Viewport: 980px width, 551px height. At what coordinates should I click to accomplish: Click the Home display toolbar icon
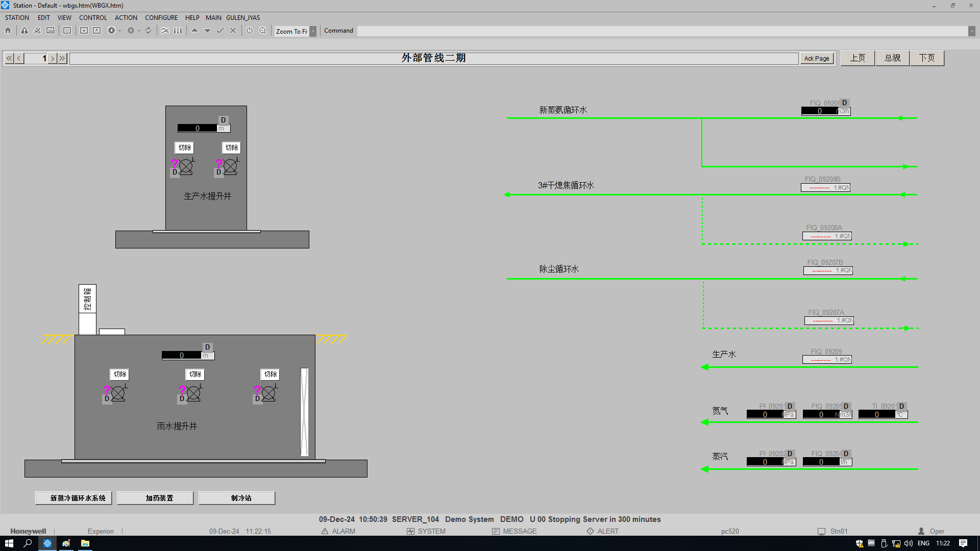coord(8,31)
